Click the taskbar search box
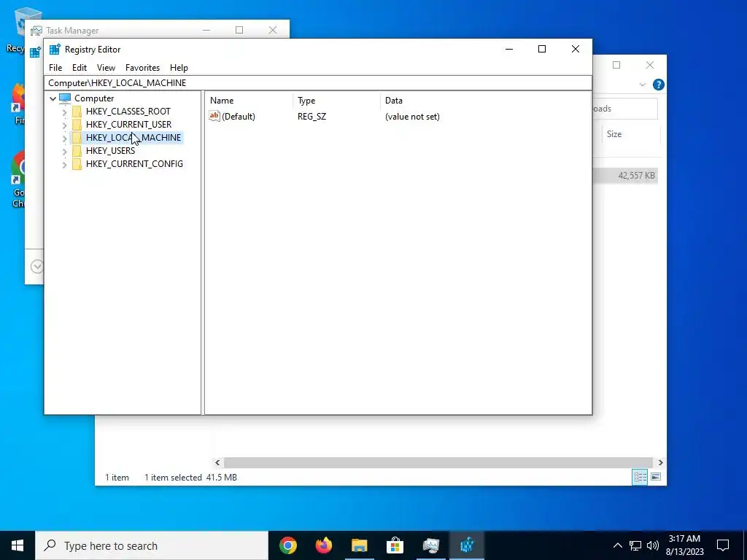The image size is (747, 560). coord(152,545)
